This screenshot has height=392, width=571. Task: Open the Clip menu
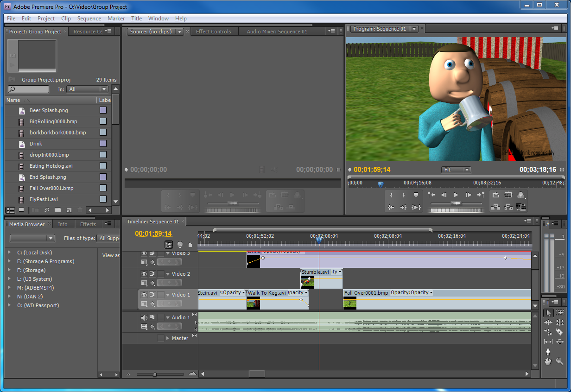[66, 19]
